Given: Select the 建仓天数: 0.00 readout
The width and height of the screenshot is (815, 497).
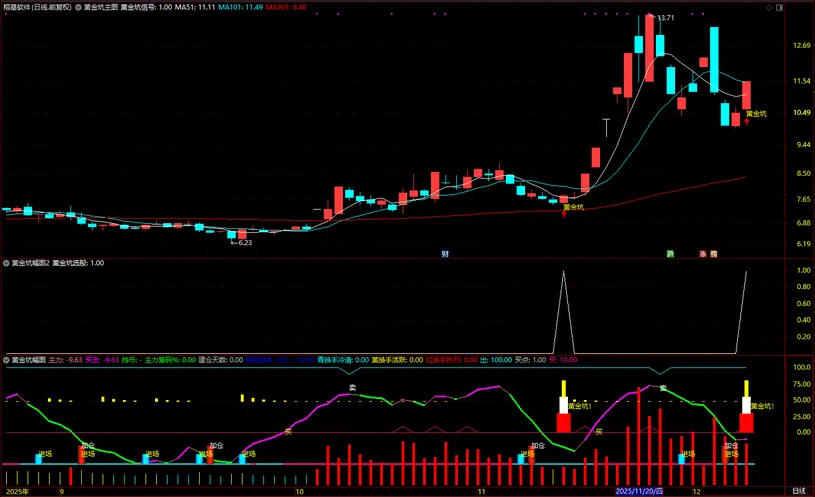Looking at the screenshot, I should point(221,360).
